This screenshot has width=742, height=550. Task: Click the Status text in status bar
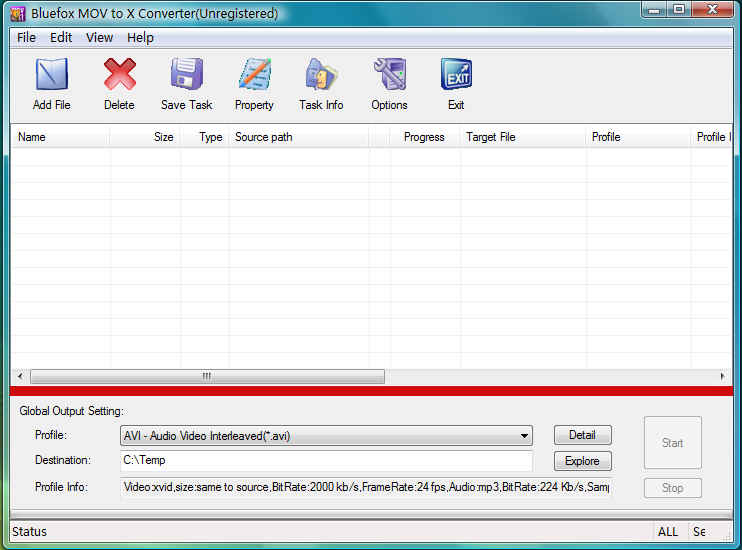click(x=30, y=532)
